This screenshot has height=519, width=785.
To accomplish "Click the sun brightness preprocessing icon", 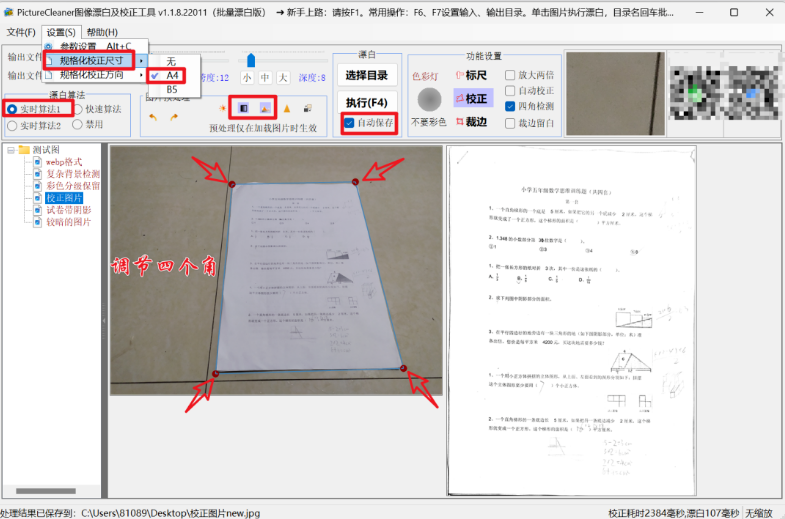I will click(222, 108).
